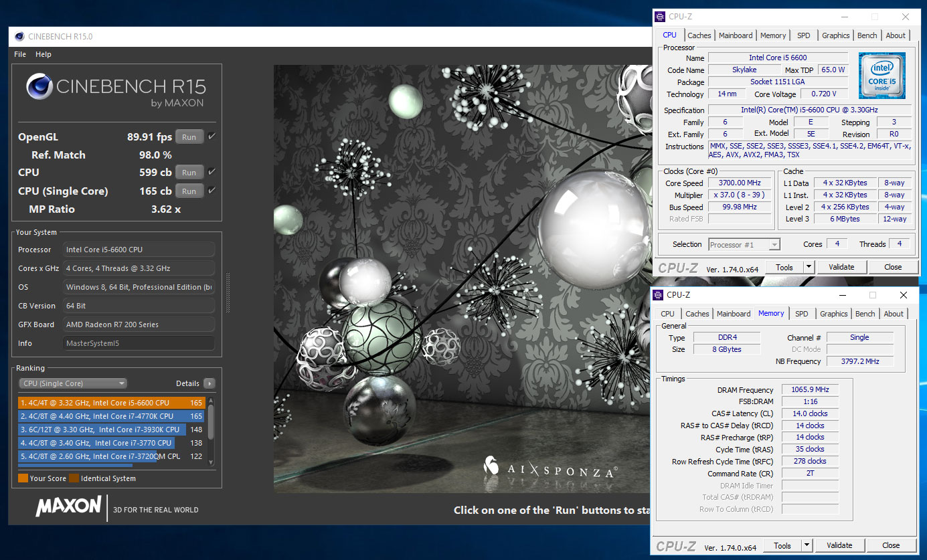Click Close button in lower CPU-Z window

[x=891, y=545]
